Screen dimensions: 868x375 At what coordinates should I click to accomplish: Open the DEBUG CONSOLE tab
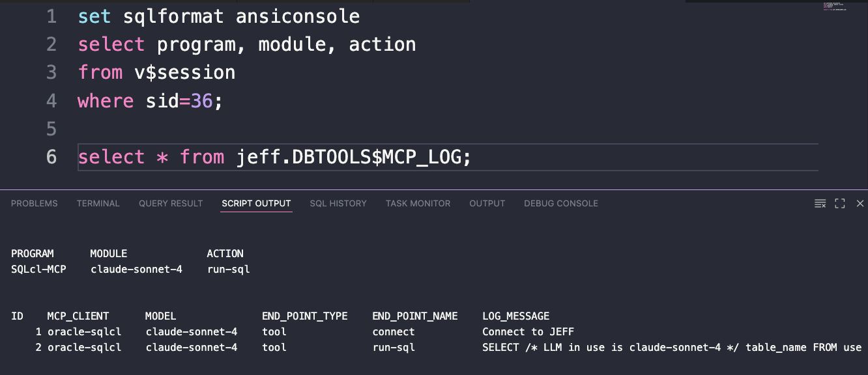[561, 204]
